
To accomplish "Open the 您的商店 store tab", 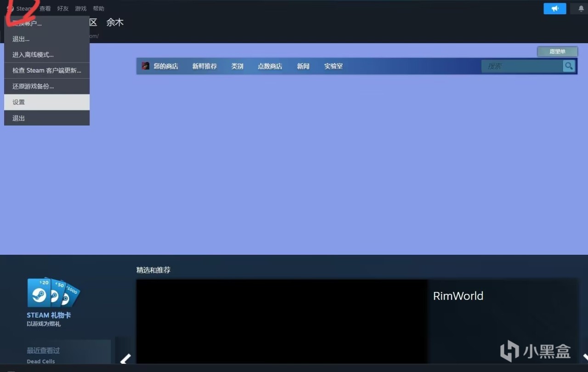I will pos(166,66).
